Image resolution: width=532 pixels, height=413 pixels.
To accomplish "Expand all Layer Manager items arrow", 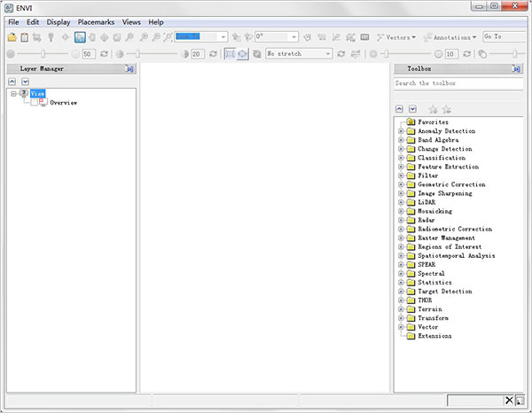I will (x=25, y=82).
